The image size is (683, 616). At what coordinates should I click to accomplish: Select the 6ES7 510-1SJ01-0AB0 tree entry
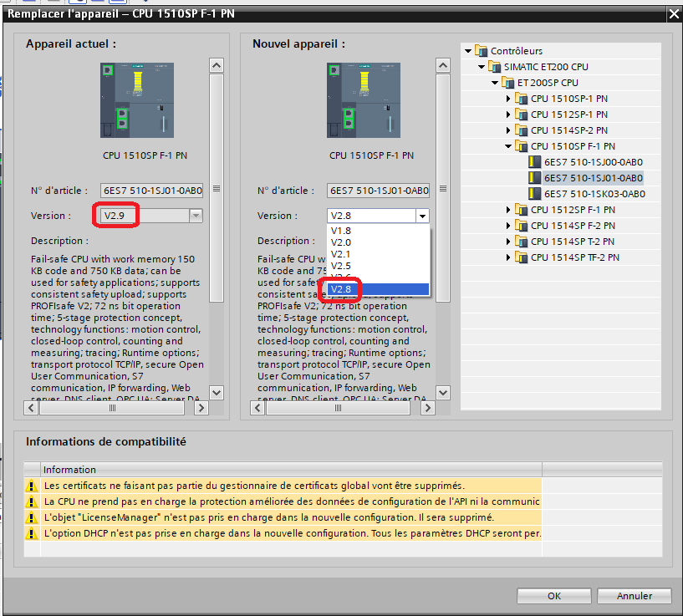point(593,178)
